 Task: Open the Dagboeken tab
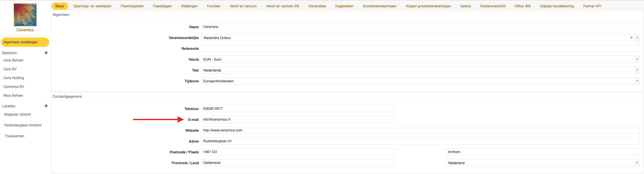pos(344,6)
